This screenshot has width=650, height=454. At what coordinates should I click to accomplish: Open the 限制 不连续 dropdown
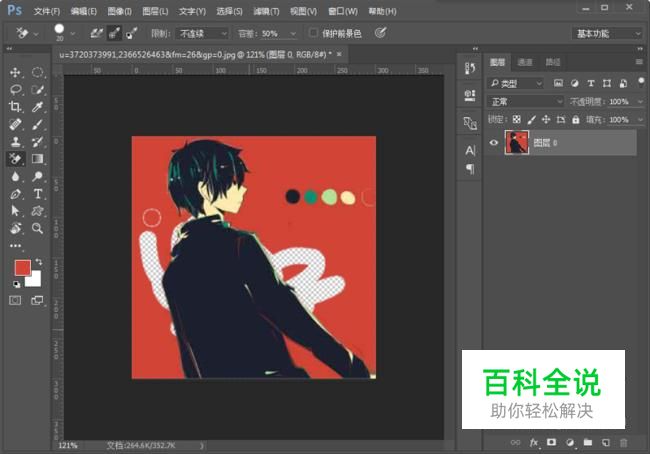pos(202,34)
